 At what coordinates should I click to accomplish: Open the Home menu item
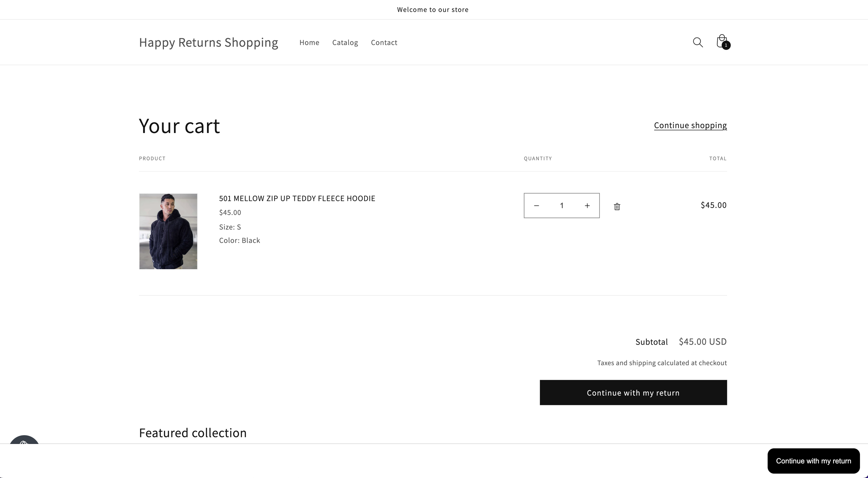[x=309, y=42]
